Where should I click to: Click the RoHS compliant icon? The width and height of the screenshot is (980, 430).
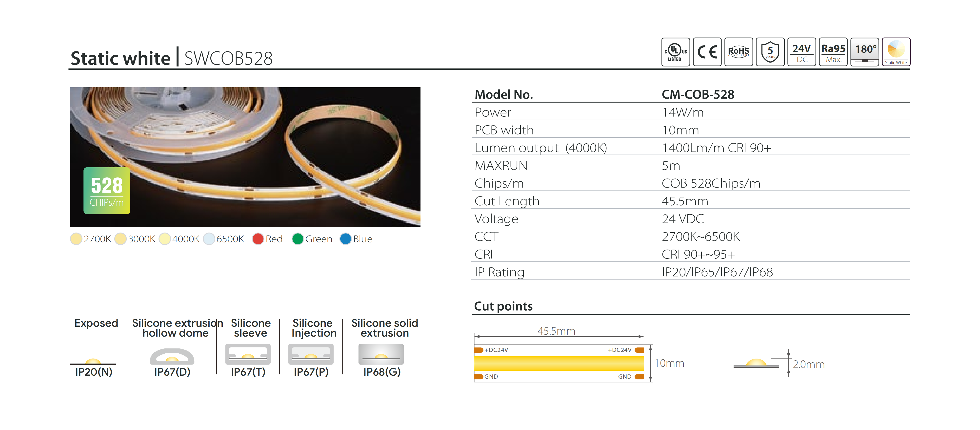click(739, 52)
